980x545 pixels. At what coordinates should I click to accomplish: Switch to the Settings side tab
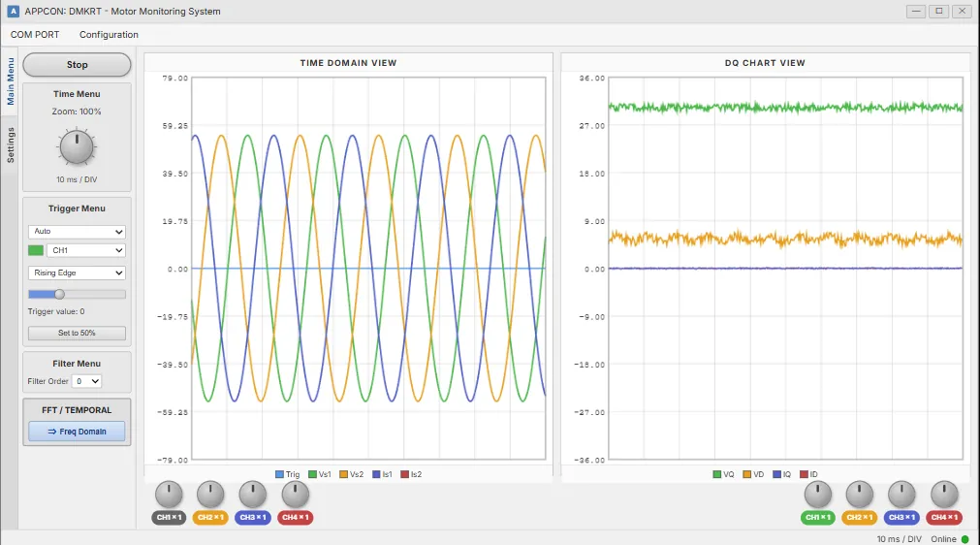click(10, 145)
